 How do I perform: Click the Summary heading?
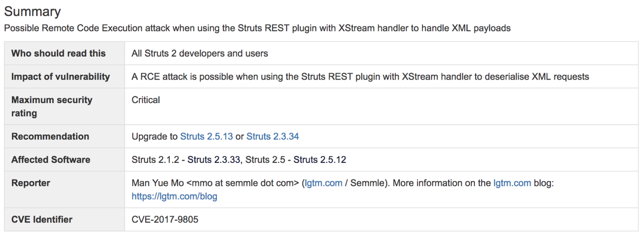click(x=32, y=11)
